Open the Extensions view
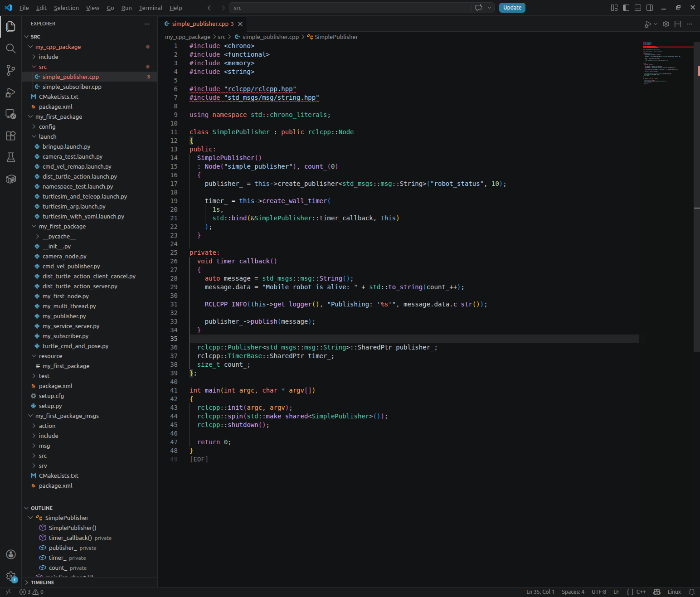Image resolution: width=700 pixels, height=597 pixels. pyautogui.click(x=11, y=136)
